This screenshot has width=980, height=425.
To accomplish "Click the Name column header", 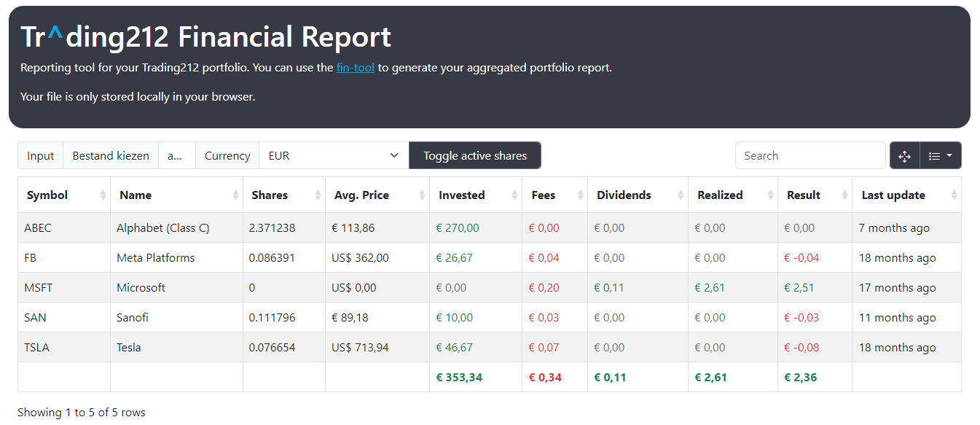I will (x=177, y=195).
